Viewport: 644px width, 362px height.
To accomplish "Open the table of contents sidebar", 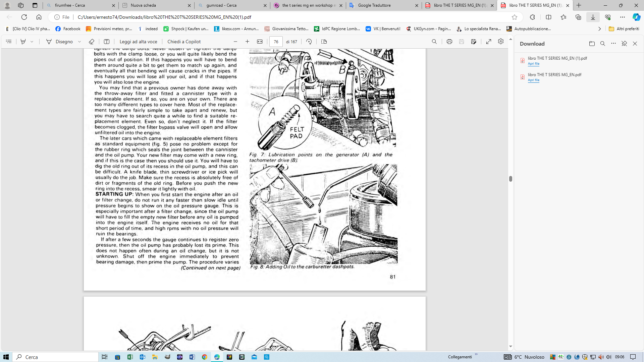I will 9,42.
